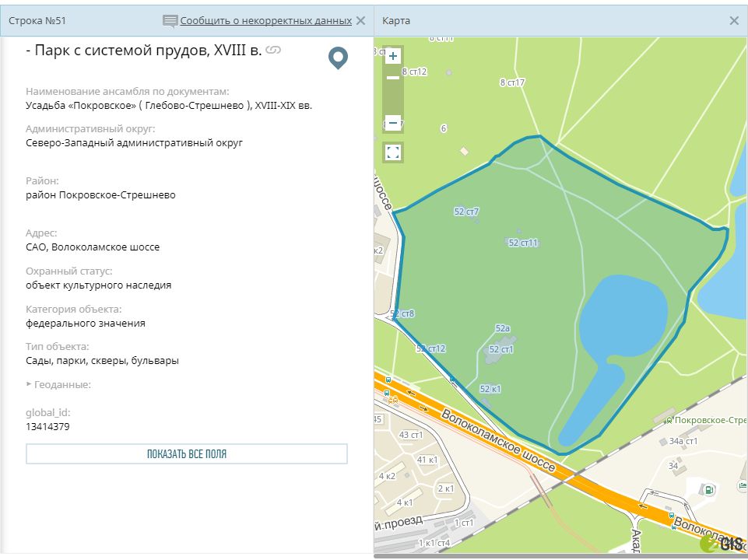Click building 4 к2 on the map
The height and width of the screenshot is (560, 748).
(387, 476)
